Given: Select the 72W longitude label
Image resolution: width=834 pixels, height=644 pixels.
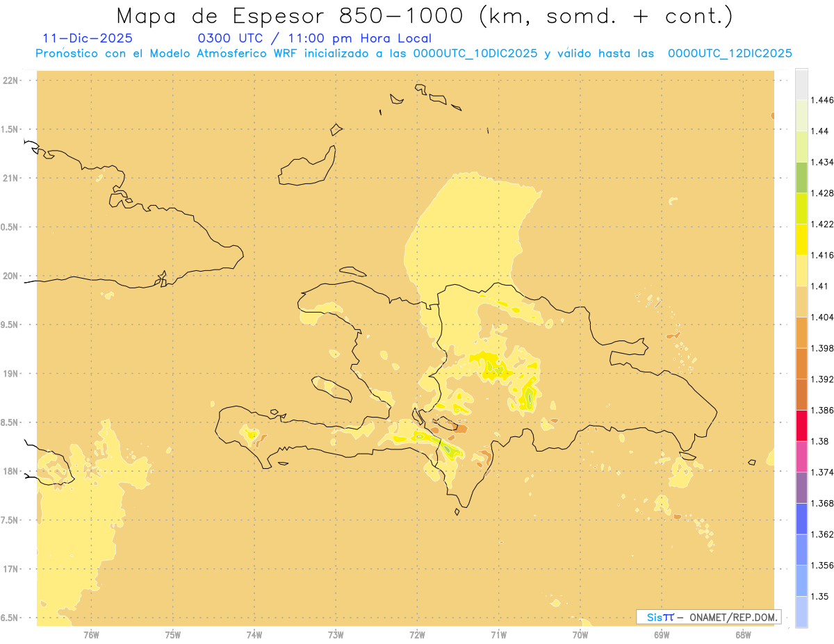Looking at the screenshot, I should [x=417, y=635].
